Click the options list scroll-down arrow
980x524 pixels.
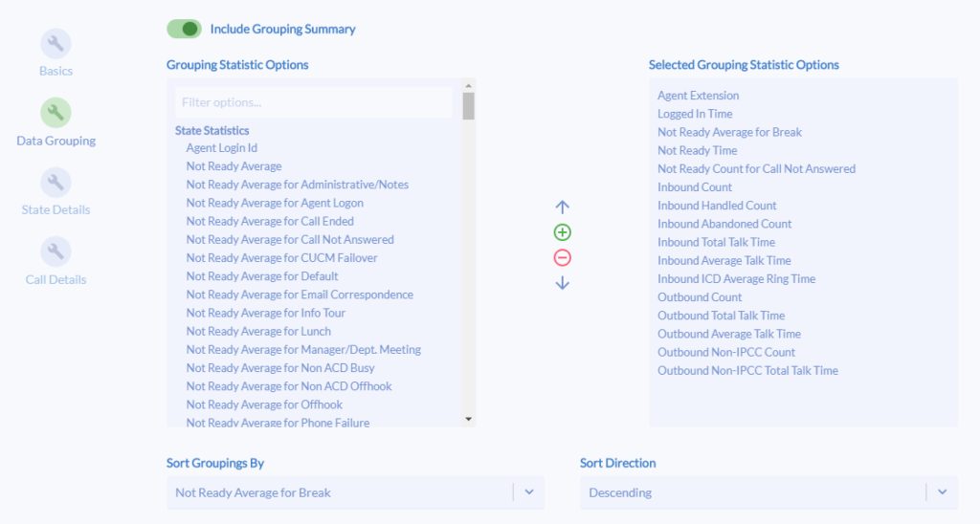click(469, 419)
